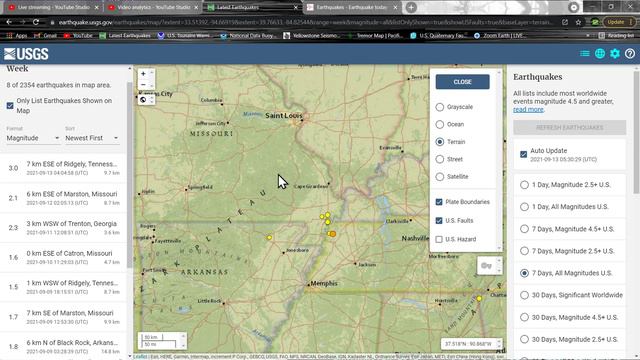Select Ocean base layer
This screenshot has height=360, width=640.
440,124
